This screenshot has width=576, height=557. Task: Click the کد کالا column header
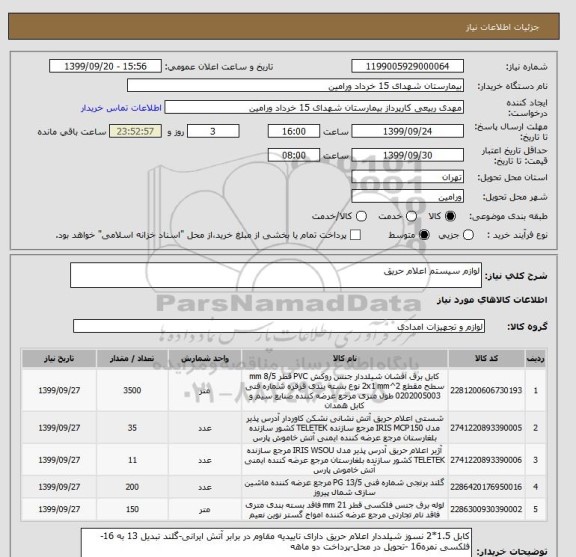[x=486, y=359]
